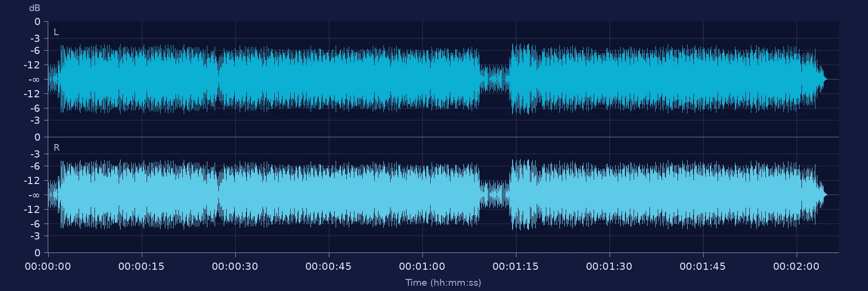Click the 00:01:30 time axis label

point(609,266)
